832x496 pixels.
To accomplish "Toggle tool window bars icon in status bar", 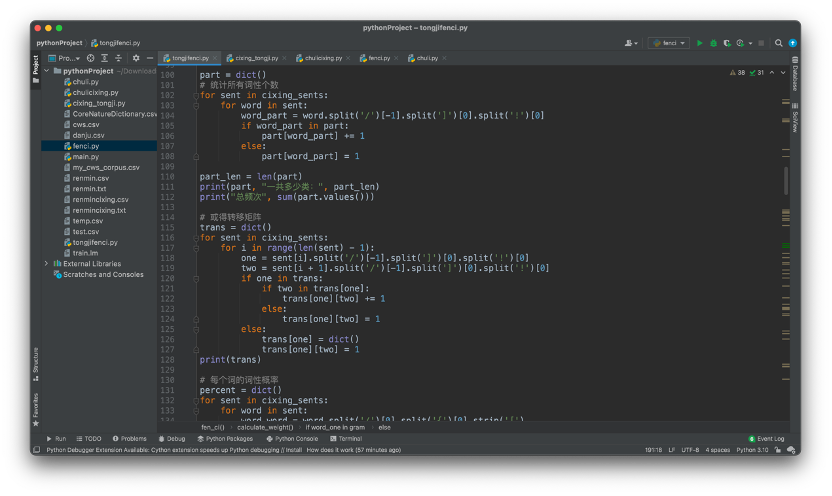I will [x=36, y=450].
